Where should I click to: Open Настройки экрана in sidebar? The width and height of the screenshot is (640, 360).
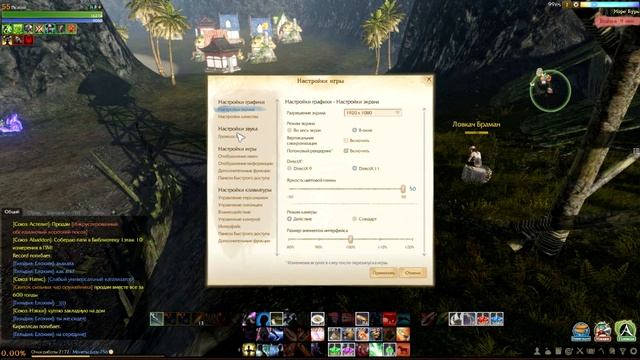(236, 109)
